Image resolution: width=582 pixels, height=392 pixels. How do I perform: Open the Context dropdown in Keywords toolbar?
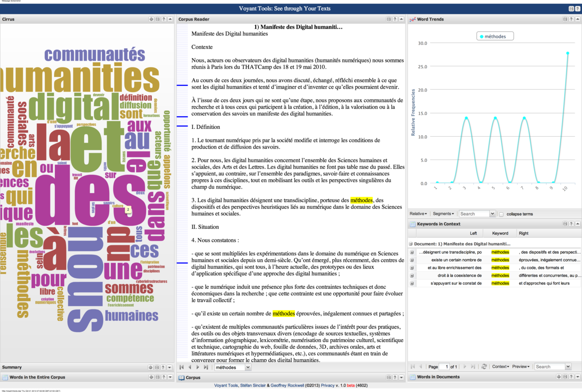[501, 367]
